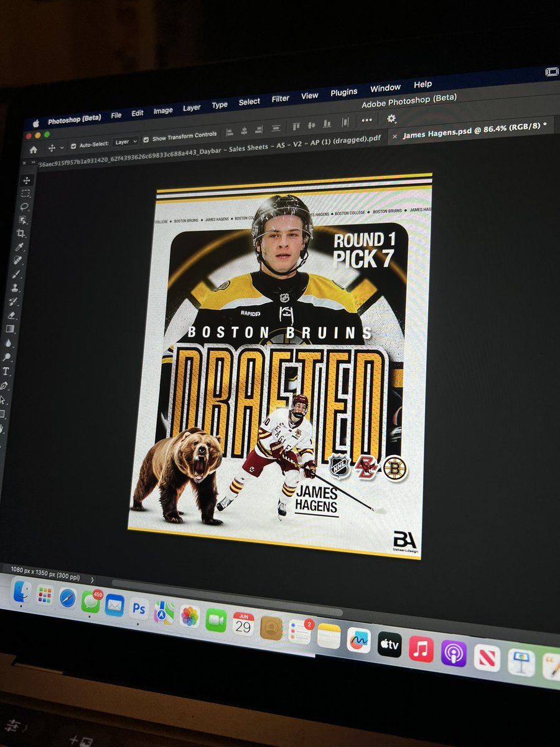Open the Window menu
Image resolution: width=560 pixels, height=747 pixels.
pos(385,88)
